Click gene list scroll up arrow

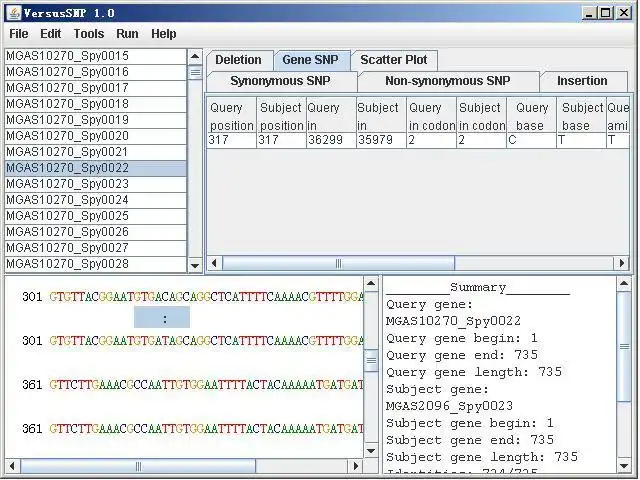pyautogui.click(x=195, y=57)
